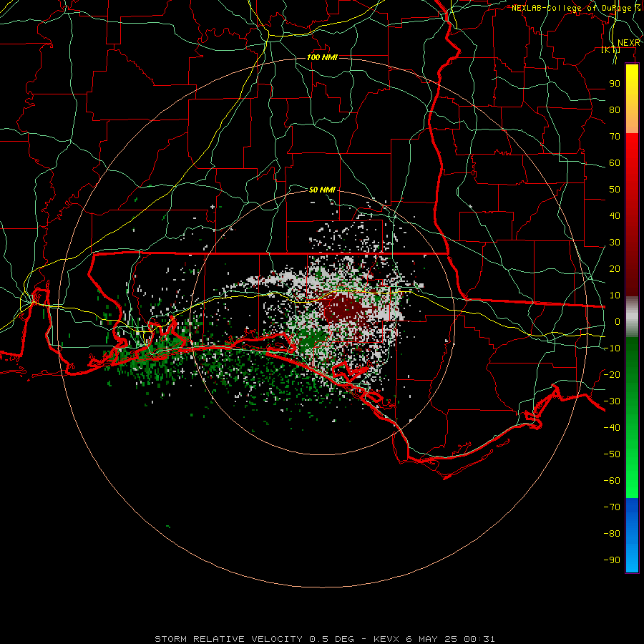Click the 30 value on velocity scale
644x644 pixels.
615,243
